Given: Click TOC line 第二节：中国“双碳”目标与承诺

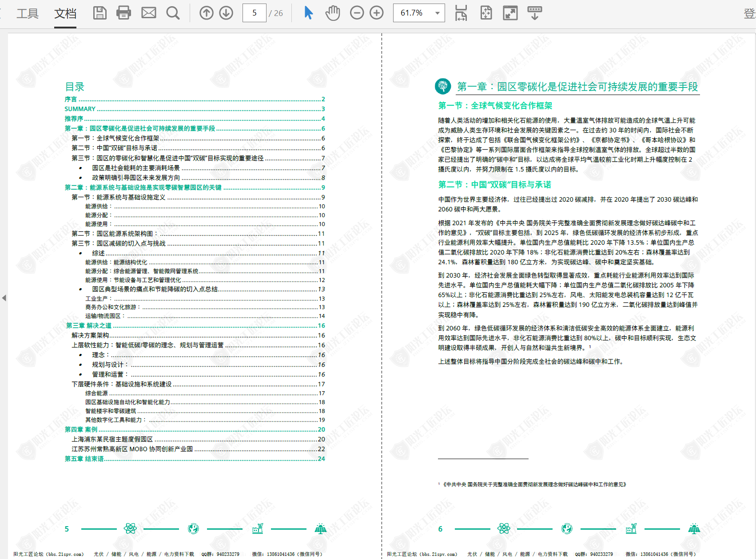Looking at the screenshot, I should (x=198, y=148).
